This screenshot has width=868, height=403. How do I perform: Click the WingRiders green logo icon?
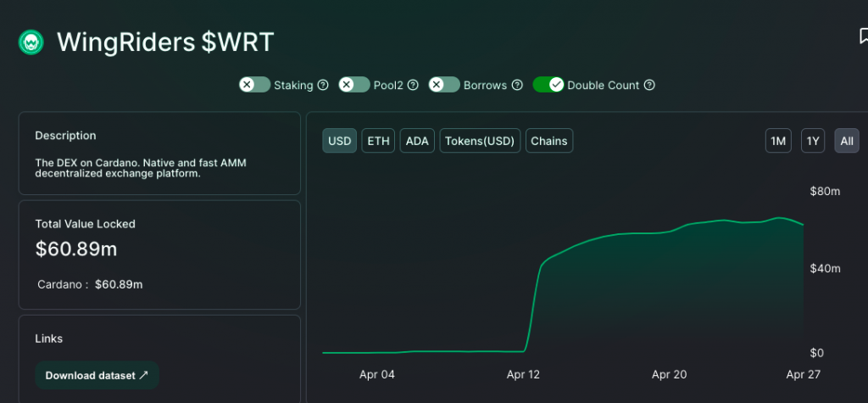click(31, 42)
